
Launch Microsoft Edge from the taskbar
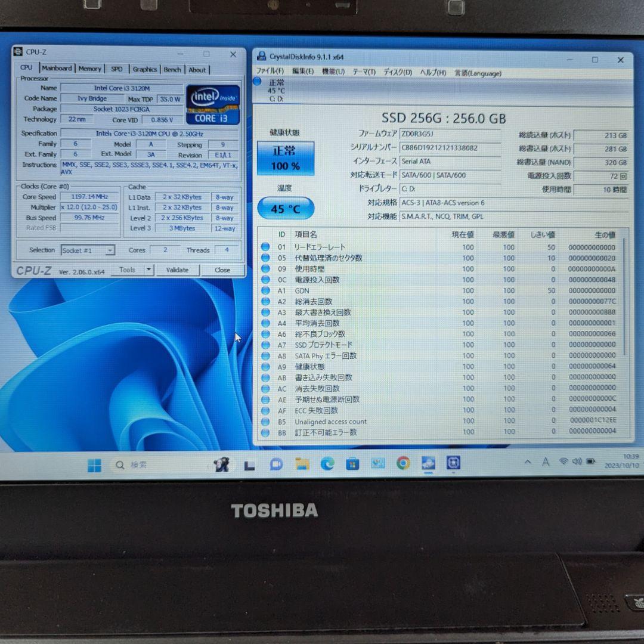[x=326, y=463]
